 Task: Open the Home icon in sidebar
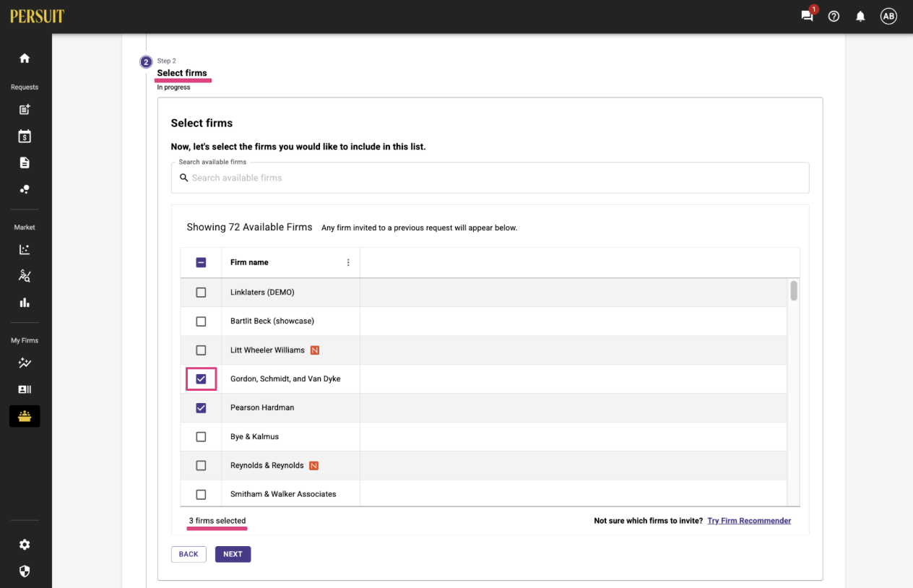pyautogui.click(x=25, y=59)
